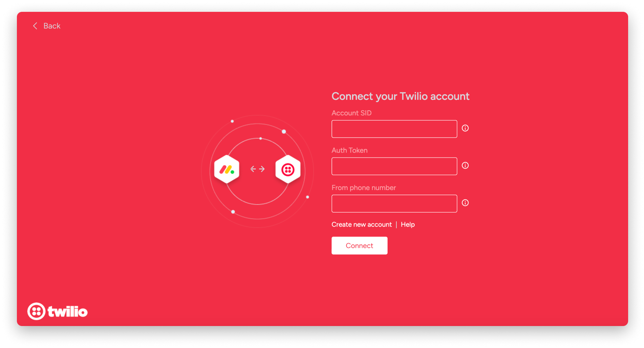Click the Account SID input field

coord(394,129)
